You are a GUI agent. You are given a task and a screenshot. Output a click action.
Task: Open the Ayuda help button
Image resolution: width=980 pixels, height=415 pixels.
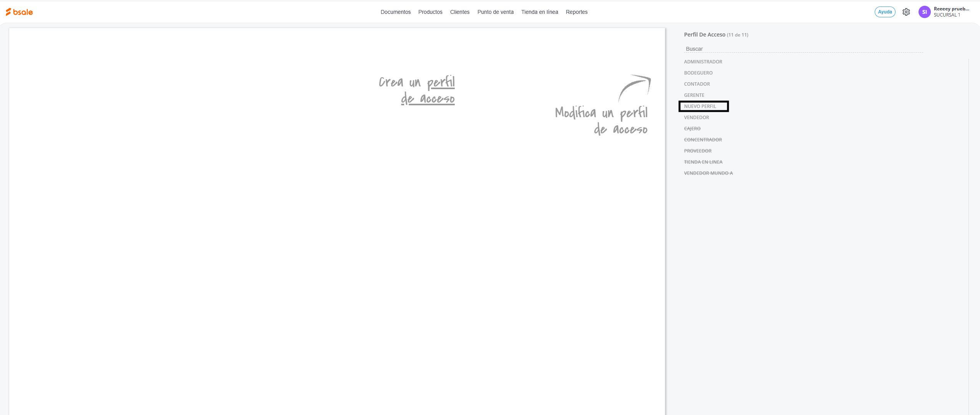point(885,12)
